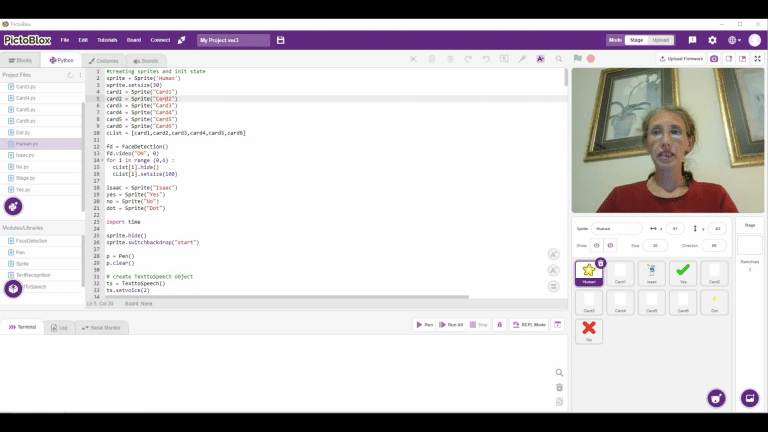Decrease editor font size icon
This screenshot has height=432, width=768.
[553, 270]
